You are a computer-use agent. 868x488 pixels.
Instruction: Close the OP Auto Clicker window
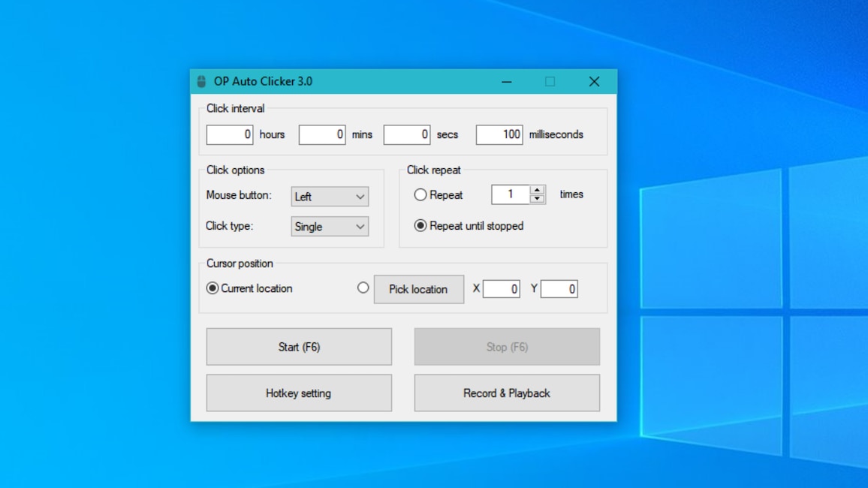coord(594,81)
